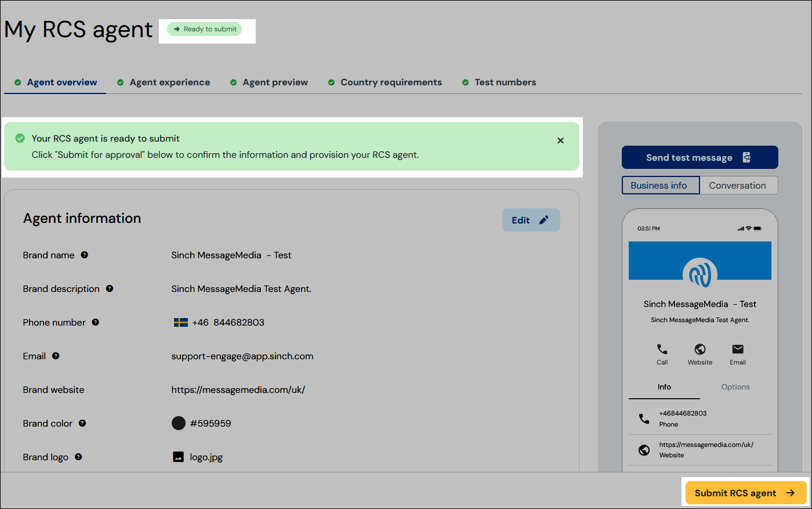This screenshot has height=509, width=812.
Task: Click the pencil icon on Edit button
Action: (543, 220)
